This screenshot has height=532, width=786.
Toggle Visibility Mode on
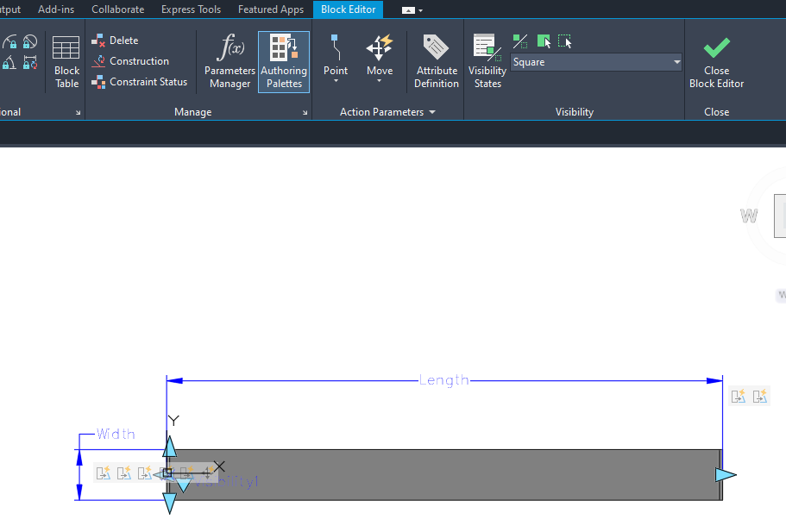[519, 41]
